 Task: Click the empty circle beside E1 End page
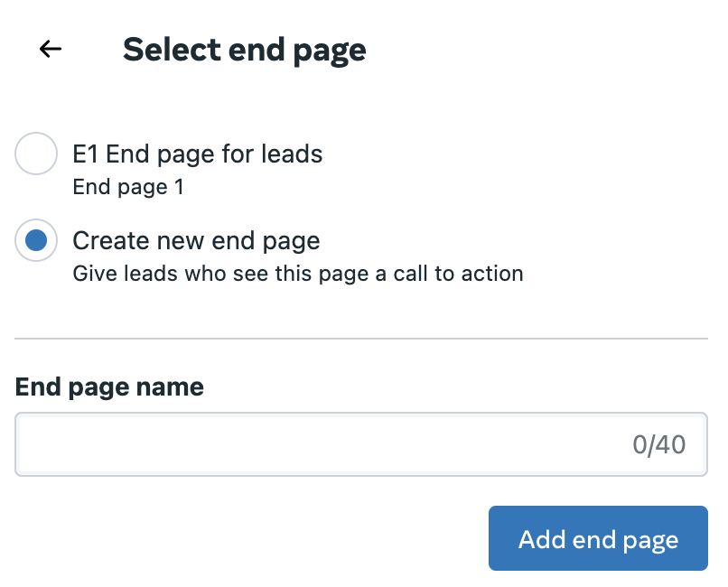coord(36,154)
